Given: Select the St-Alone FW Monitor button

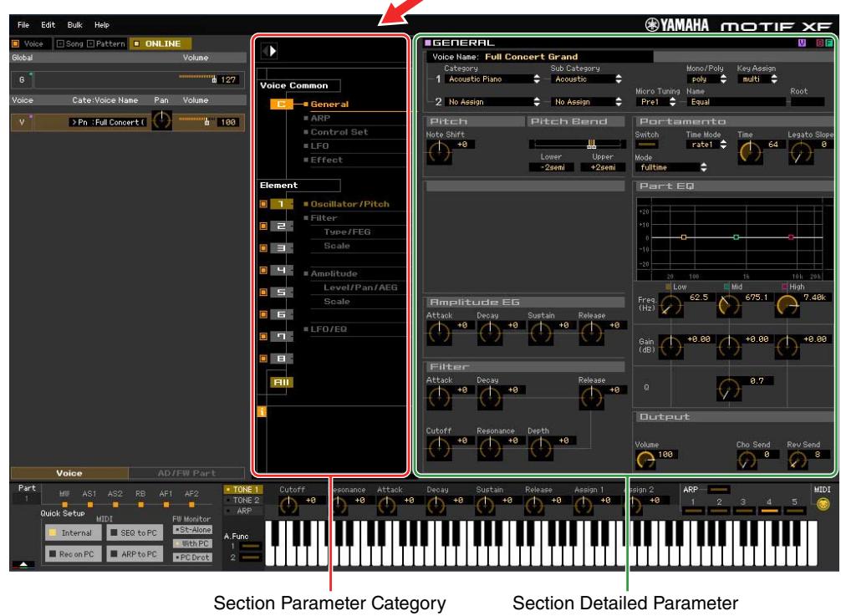Looking at the screenshot, I should (192, 530).
